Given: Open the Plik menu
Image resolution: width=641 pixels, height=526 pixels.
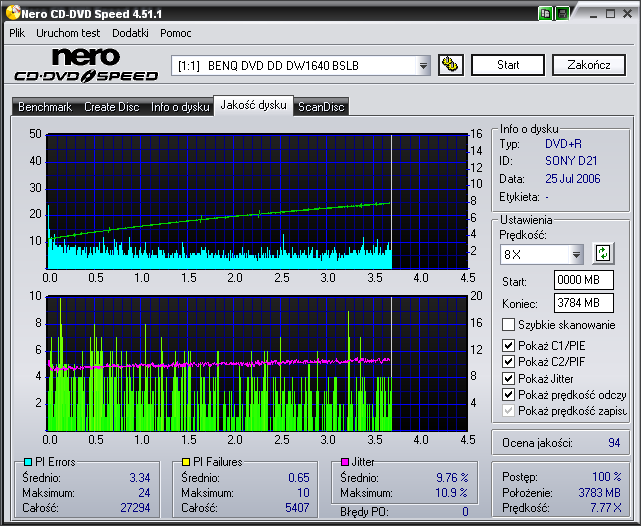Looking at the screenshot, I should pos(17,33).
